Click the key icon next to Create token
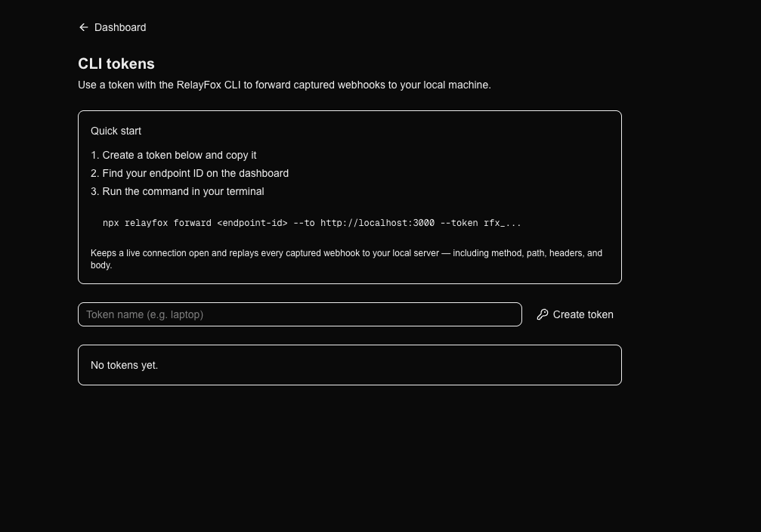 (543, 314)
